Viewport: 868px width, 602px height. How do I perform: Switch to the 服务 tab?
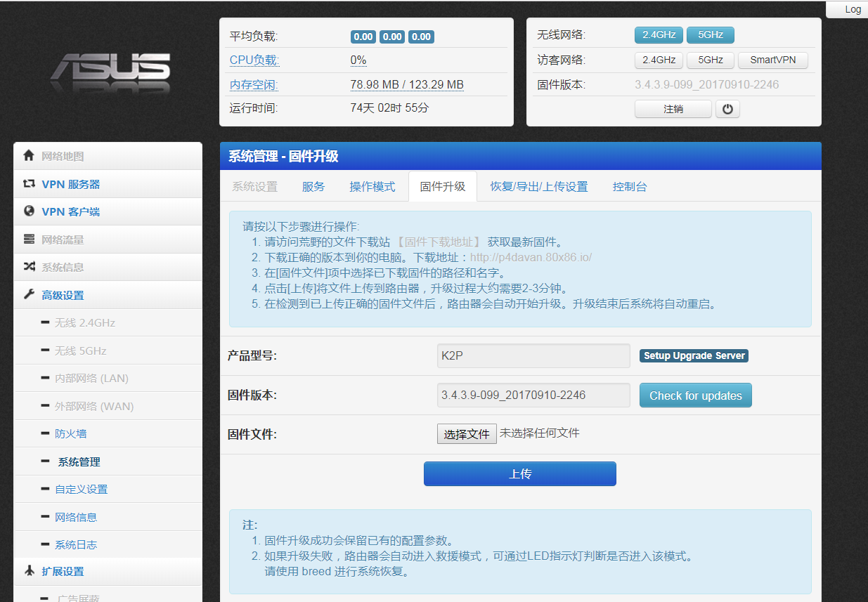[x=313, y=186]
